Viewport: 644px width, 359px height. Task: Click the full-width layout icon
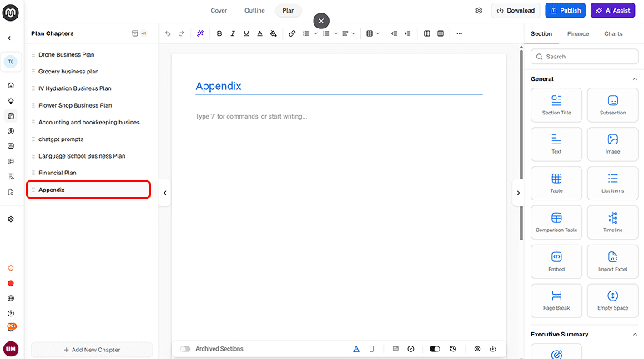[x=440, y=33]
